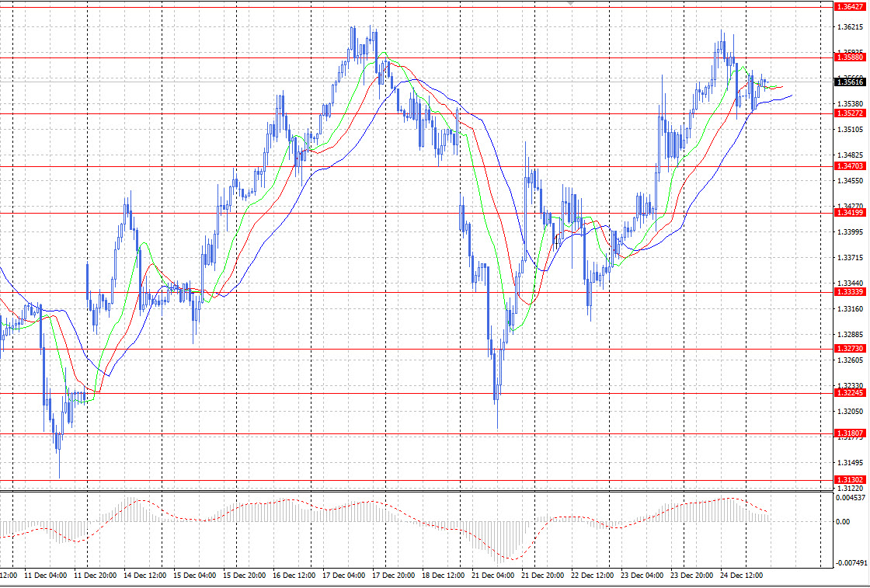The height and width of the screenshot is (588, 870).
Task: Click the 1.33715 price scale value
Action: (x=850, y=258)
